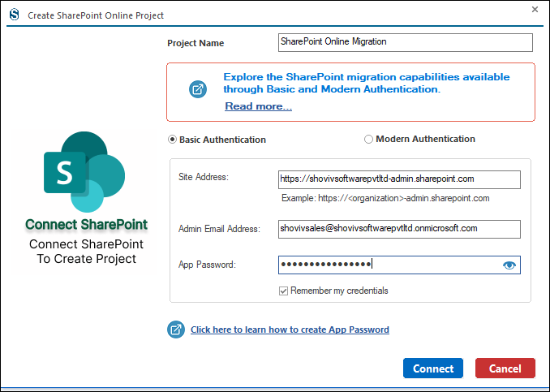
Task: Click the banner text about SharePoint migration capabilities
Action: pos(367,83)
